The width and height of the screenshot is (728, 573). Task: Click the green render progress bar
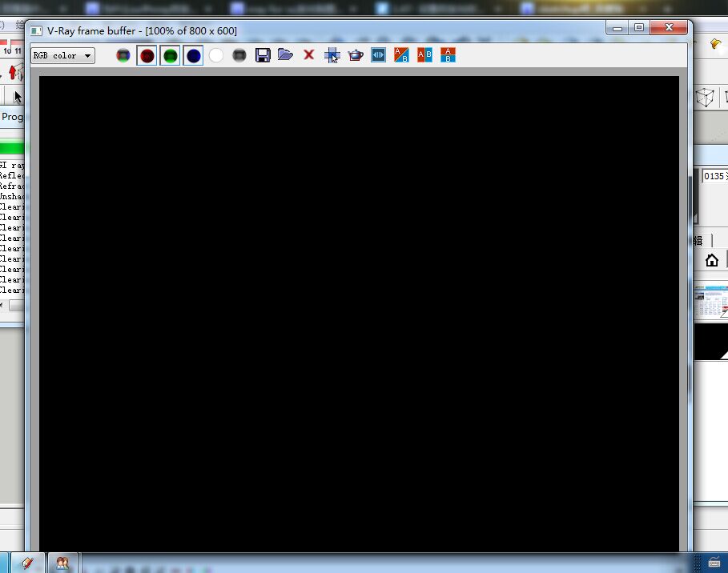pyautogui.click(x=12, y=147)
